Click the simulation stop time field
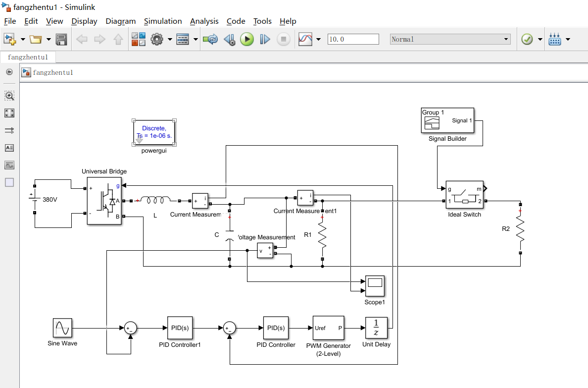Screen dimensions: 588x388 pyautogui.click(x=353, y=39)
